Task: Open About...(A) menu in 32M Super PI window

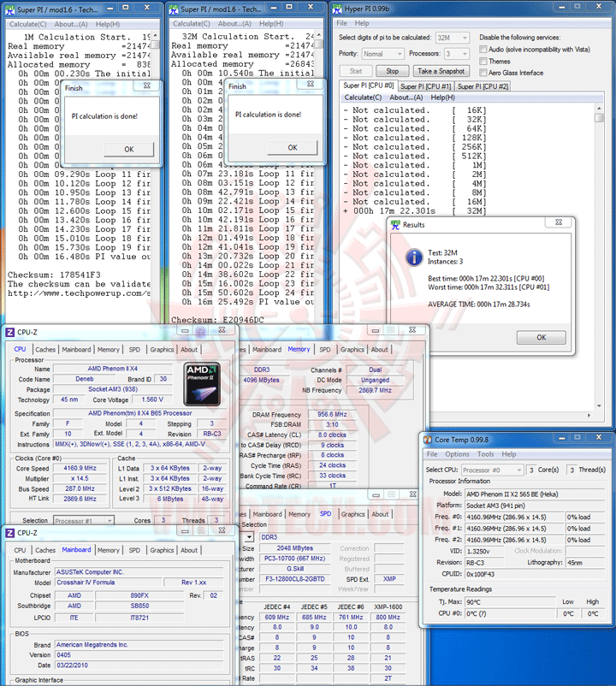Action: point(234,24)
